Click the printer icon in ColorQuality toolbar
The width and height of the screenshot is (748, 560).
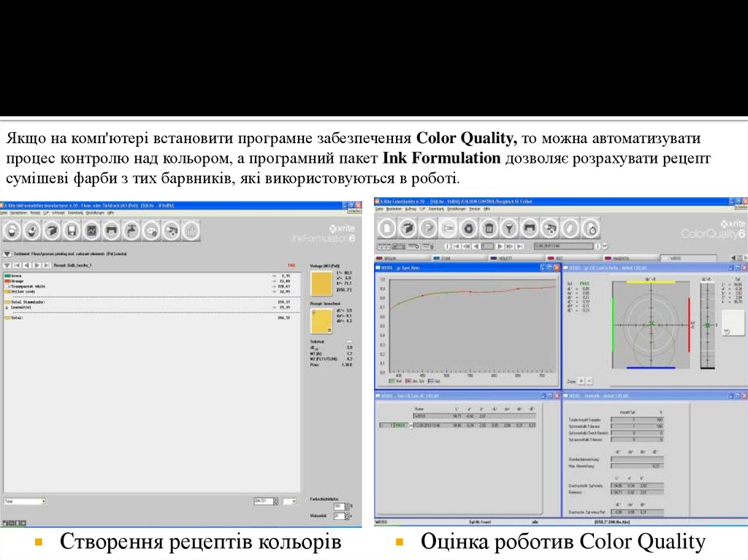[x=530, y=228]
